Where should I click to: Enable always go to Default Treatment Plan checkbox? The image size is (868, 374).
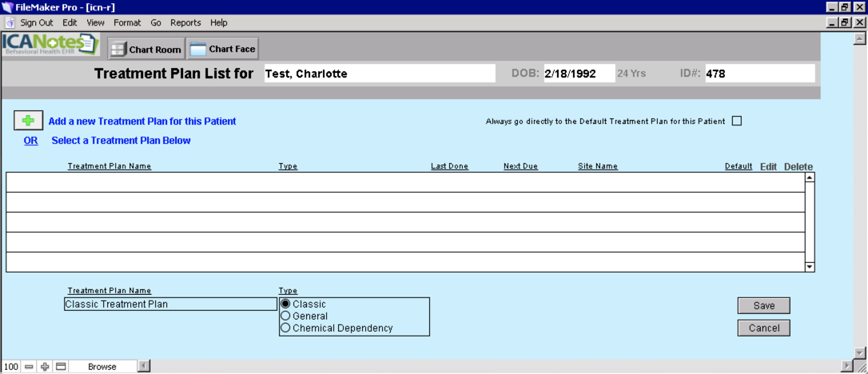coord(737,121)
